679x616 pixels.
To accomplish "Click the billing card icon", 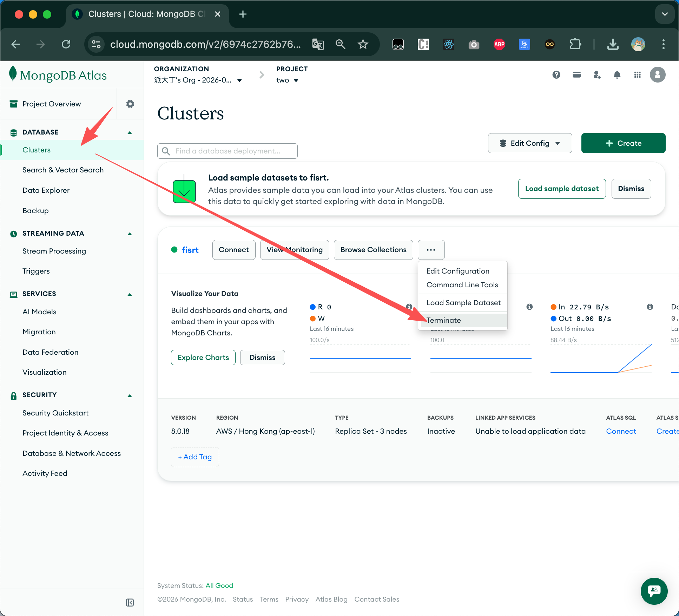I will pyautogui.click(x=576, y=74).
